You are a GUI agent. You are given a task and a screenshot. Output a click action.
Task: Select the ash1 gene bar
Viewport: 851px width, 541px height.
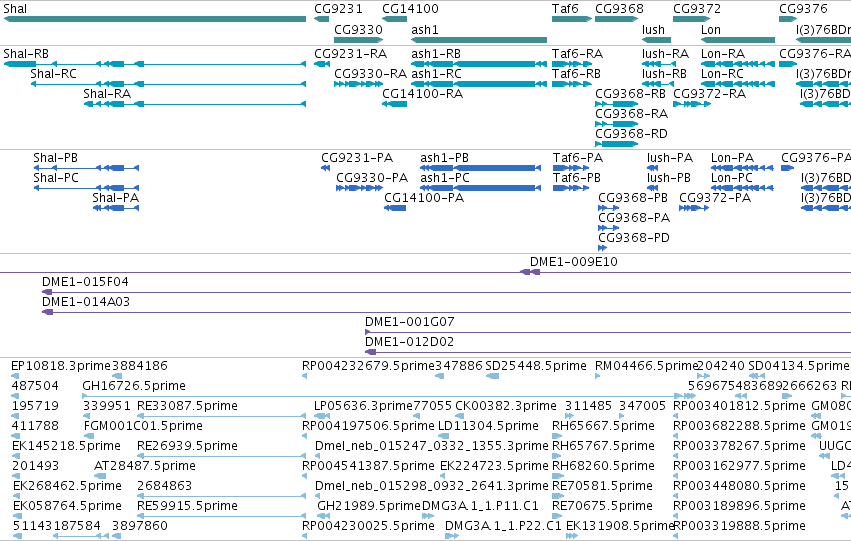coord(479,40)
